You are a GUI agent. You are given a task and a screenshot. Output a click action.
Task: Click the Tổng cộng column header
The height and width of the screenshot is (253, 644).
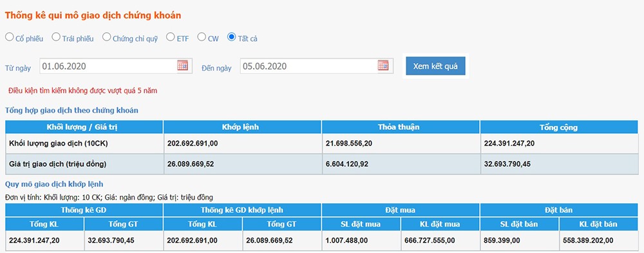tap(559, 127)
